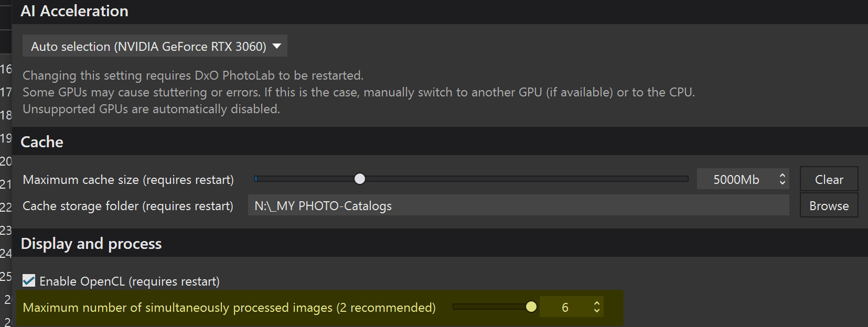
Task: Select the Cache section header
Action: pos(42,142)
